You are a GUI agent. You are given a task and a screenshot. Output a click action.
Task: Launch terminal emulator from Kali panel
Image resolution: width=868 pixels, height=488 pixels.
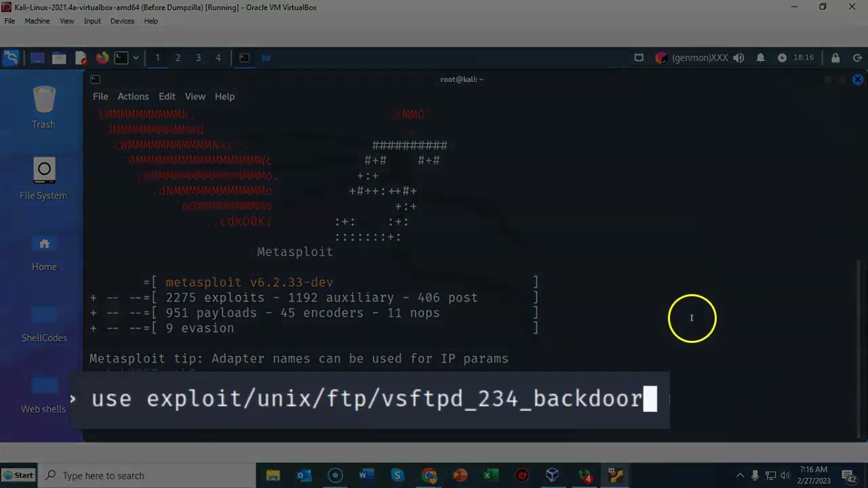(121, 58)
